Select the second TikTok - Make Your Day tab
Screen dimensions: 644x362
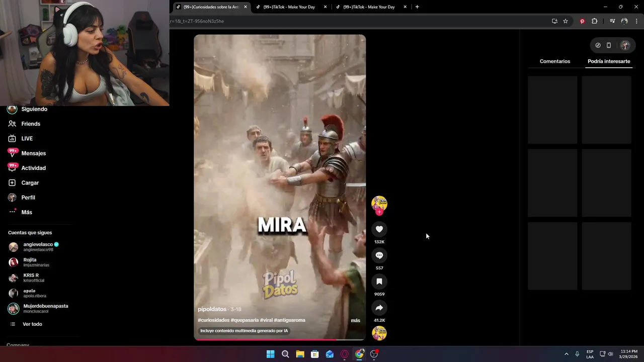290,7
